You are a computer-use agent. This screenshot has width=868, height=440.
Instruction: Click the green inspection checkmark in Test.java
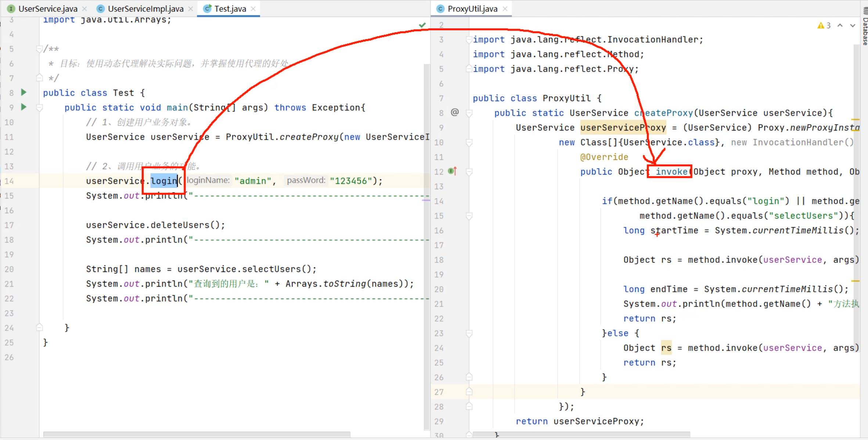(x=422, y=25)
